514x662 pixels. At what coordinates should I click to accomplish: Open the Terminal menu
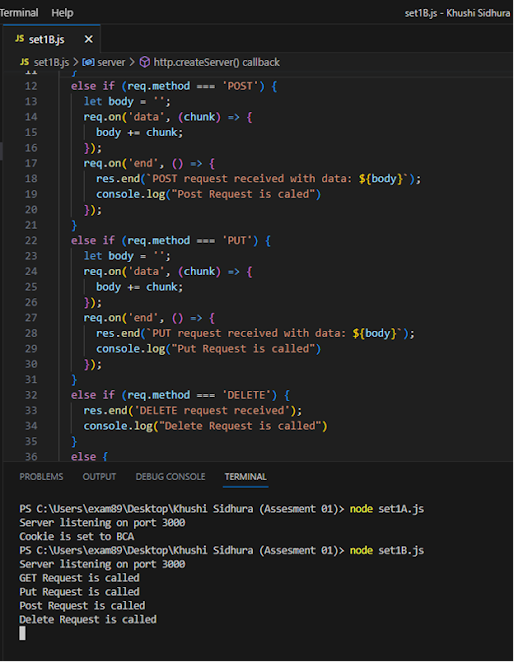19,13
